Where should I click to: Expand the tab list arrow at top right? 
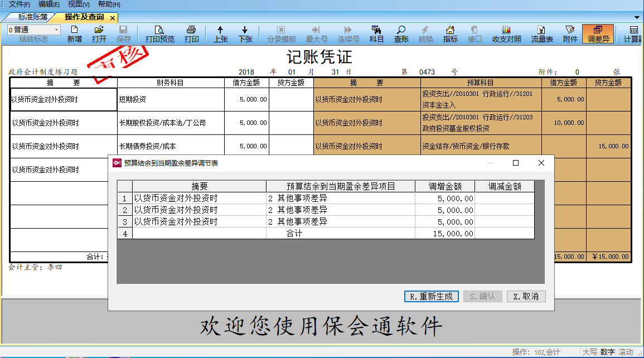click(x=637, y=17)
